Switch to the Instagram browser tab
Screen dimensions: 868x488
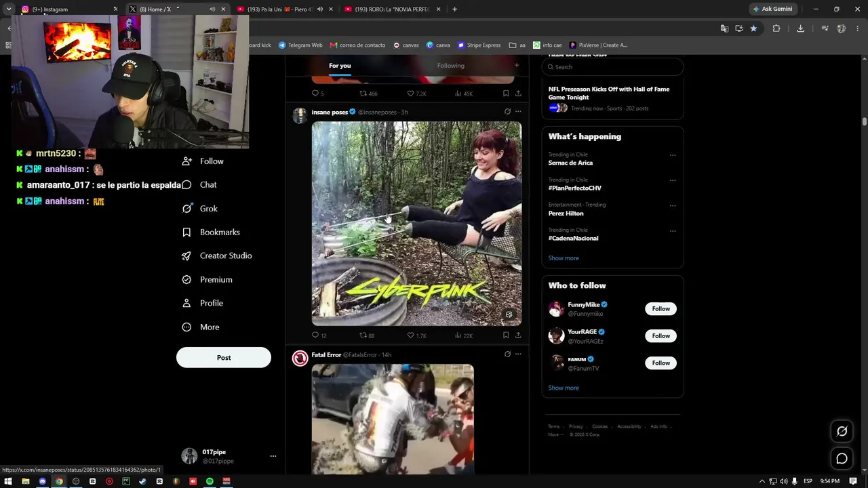pos(68,9)
